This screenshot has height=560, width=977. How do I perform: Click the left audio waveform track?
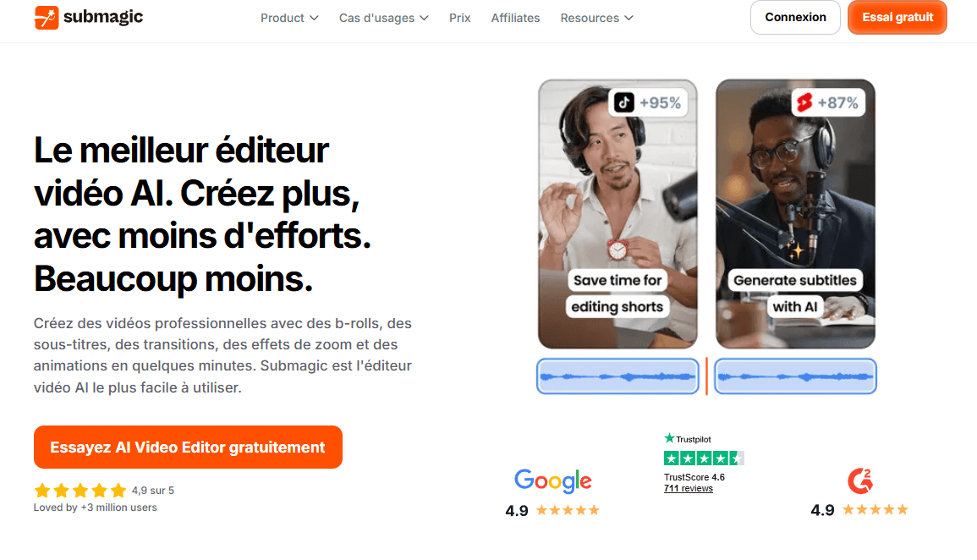pyautogui.click(x=617, y=376)
